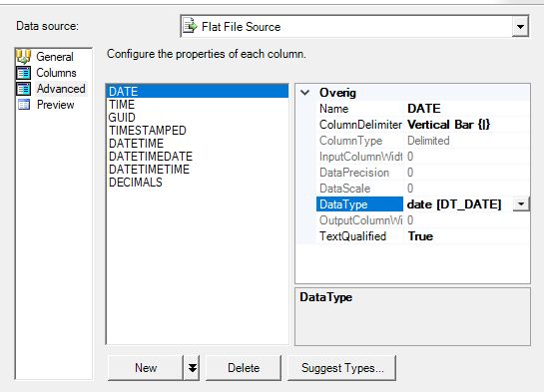Screen dimensions: 544x392
Task: Select the Advanced page
Action: click(61, 89)
